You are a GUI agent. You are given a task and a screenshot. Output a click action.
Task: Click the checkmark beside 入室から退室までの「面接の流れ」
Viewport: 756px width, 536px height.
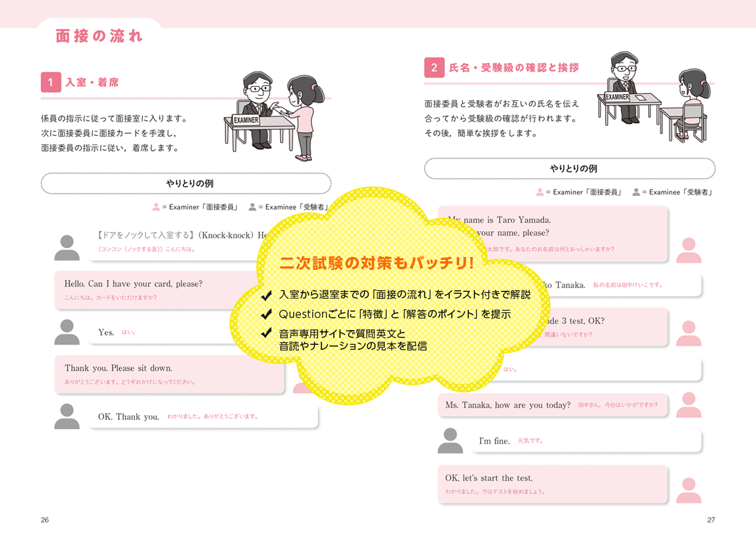pos(266,295)
